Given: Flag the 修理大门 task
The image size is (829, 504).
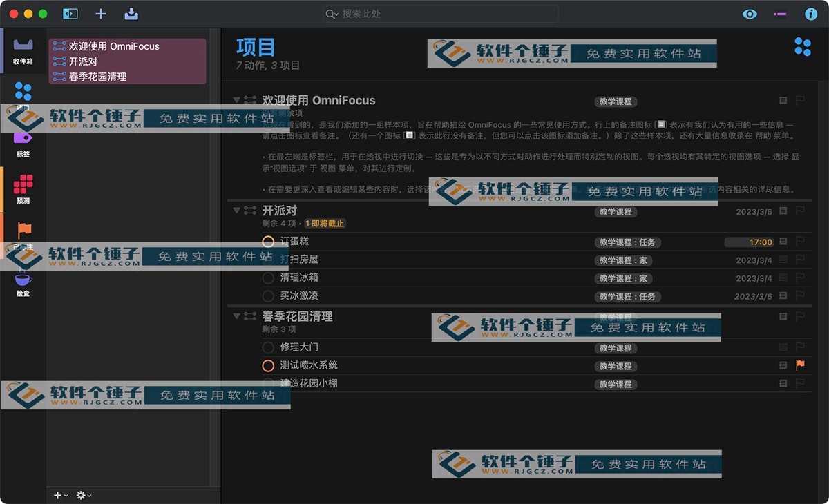Looking at the screenshot, I should pos(800,348).
